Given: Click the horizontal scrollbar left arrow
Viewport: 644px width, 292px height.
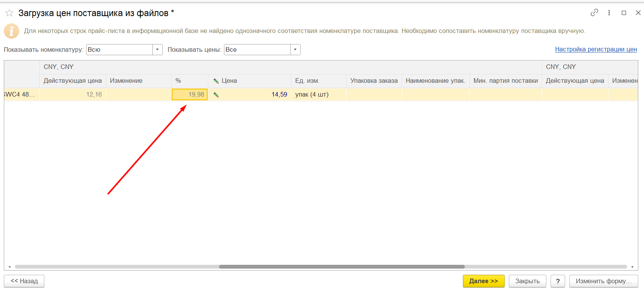Looking at the screenshot, I should [10, 267].
